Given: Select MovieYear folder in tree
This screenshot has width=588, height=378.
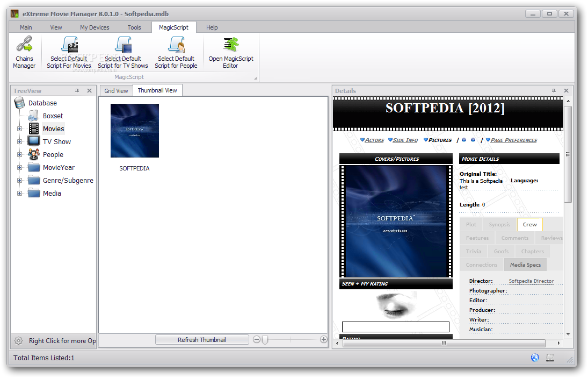Looking at the screenshot, I should (59, 167).
